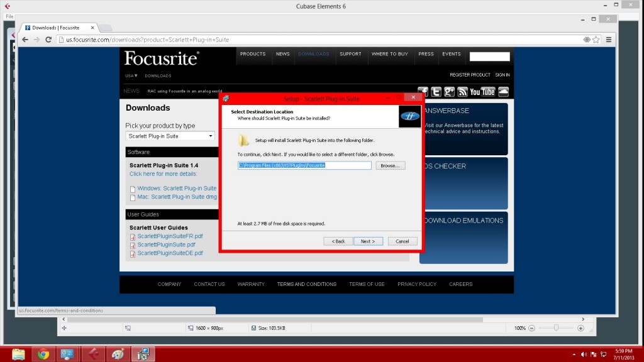The image size is (644, 362).
Task: Open the DOWNLOADS navigation item
Action: click(313, 54)
